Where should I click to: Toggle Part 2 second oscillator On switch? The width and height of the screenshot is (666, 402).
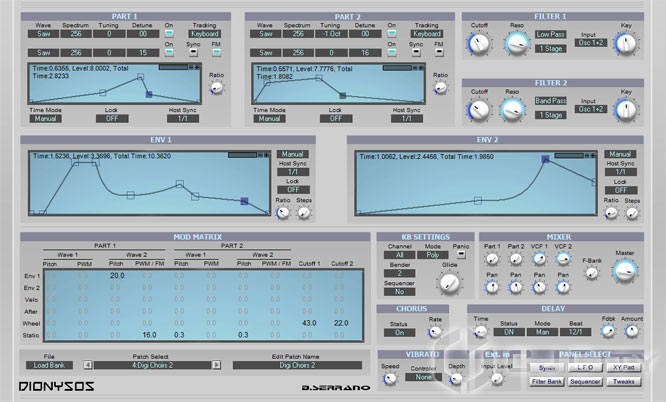point(392,52)
